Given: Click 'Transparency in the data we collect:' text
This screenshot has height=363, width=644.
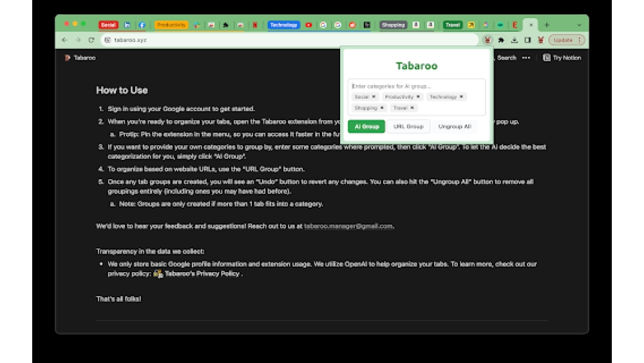Looking at the screenshot, I should 150,251.
